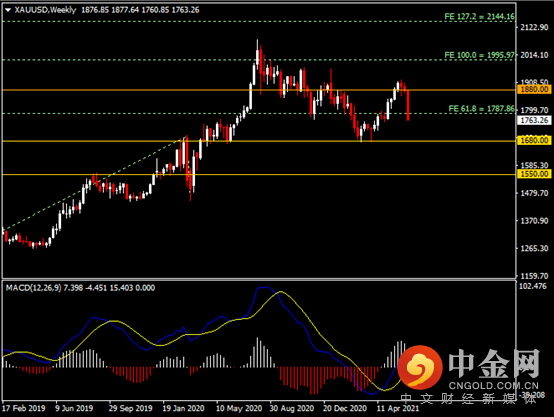554x417 pixels.
Task: Click the 19 Jan 2020 date marker
Action: tap(183, 408)
